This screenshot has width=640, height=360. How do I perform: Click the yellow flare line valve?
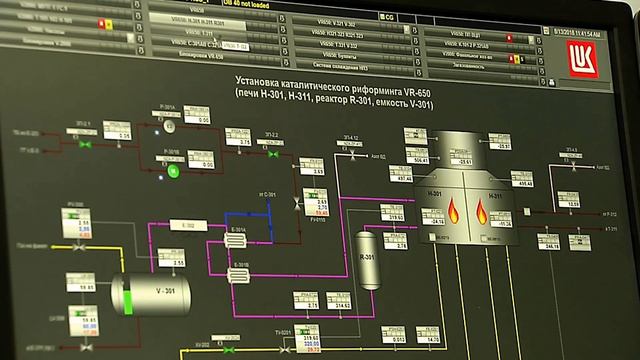click(78, 247)
